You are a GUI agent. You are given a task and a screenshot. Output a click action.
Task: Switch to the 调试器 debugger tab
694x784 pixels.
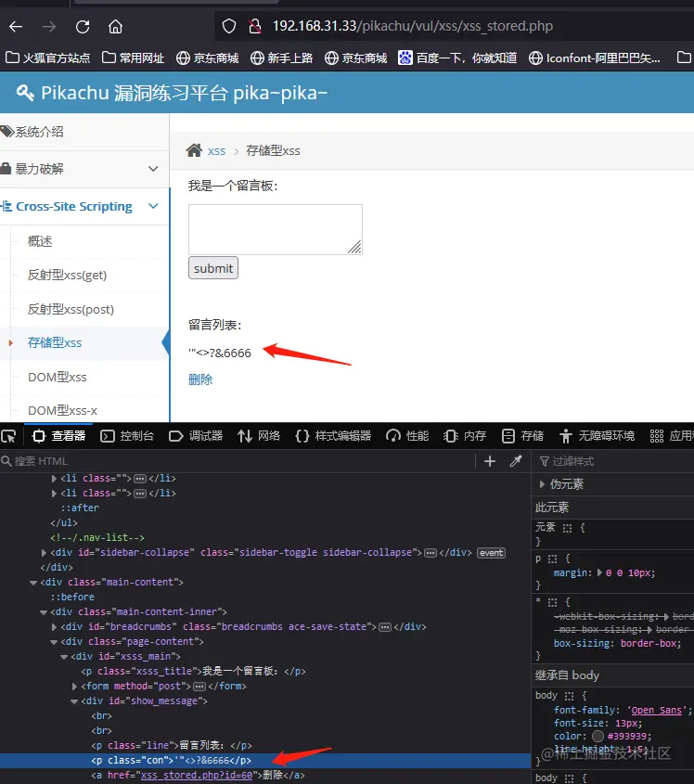[x=196, y=436]
